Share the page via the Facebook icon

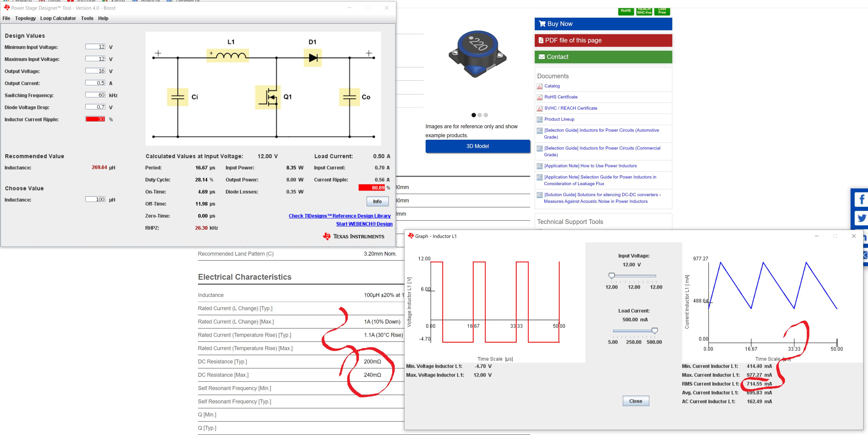(x=862, y=199)
